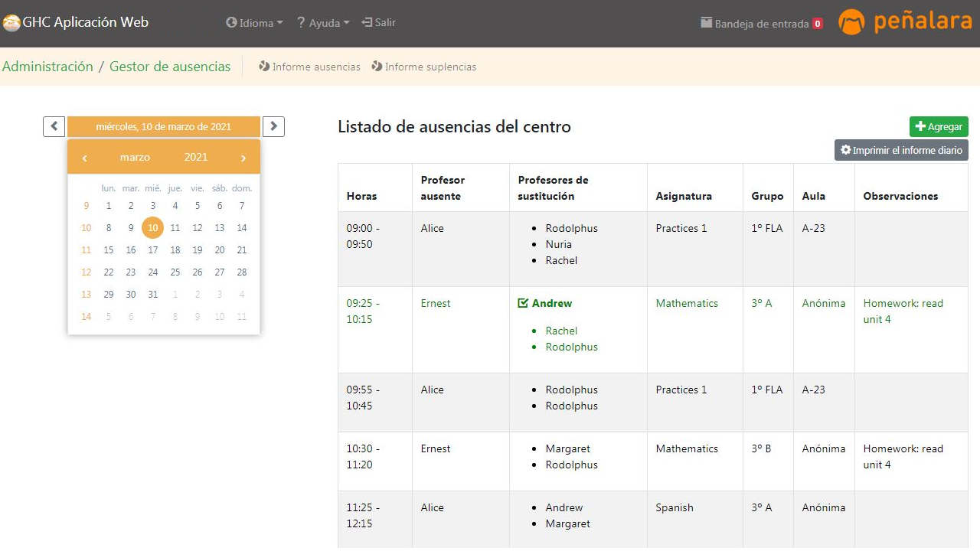Select year 2021 in calendar header
This screenshot has width=980, height=551.
coord(196,157)
